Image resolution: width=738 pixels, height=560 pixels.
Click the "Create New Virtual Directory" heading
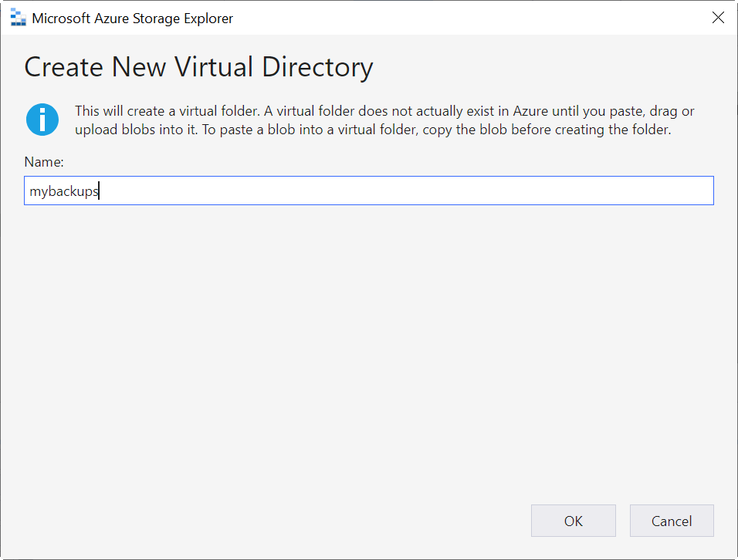coord(198,67)
